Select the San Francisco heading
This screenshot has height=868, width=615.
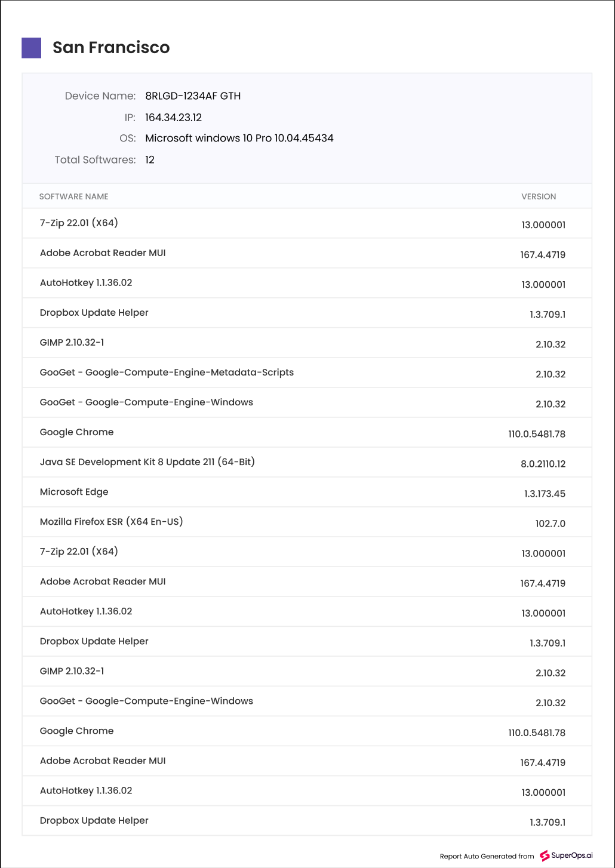pos(111,48)
